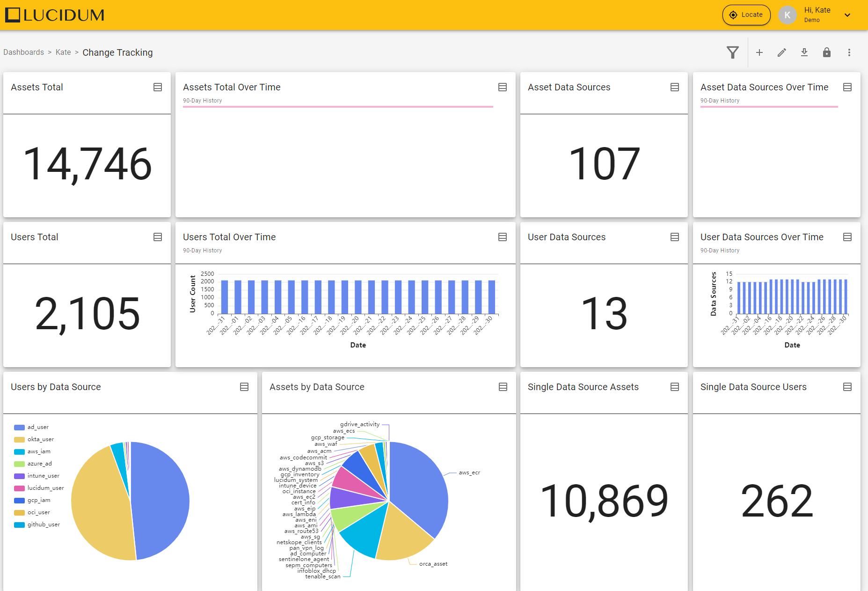This screenshot has height=591, width=868.
Task: Open Assets by Data Source card menu icon
Action: click(503, 387)
